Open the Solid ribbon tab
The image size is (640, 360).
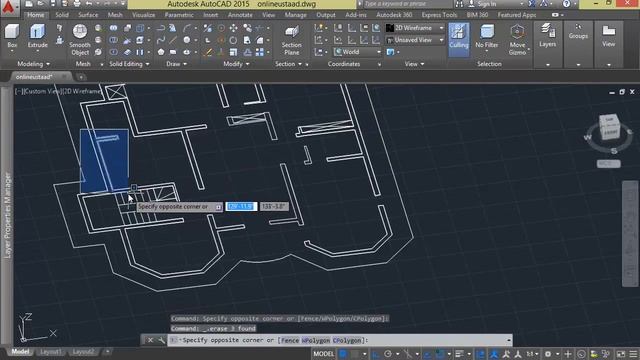point(62,15)
